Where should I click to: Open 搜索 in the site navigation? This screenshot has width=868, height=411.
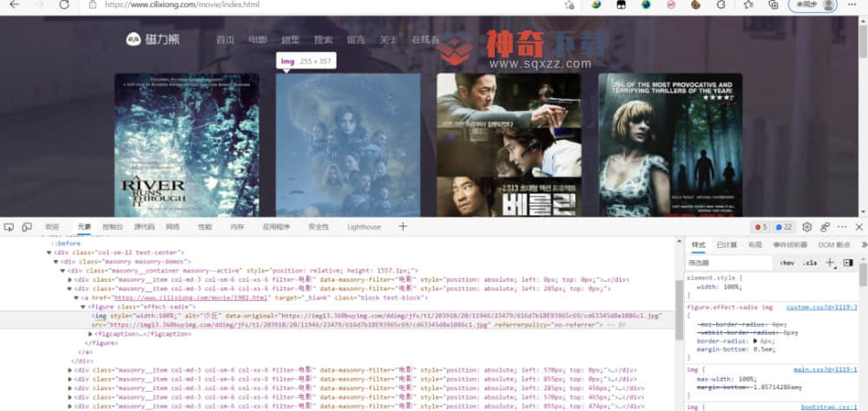coord(323,40)
